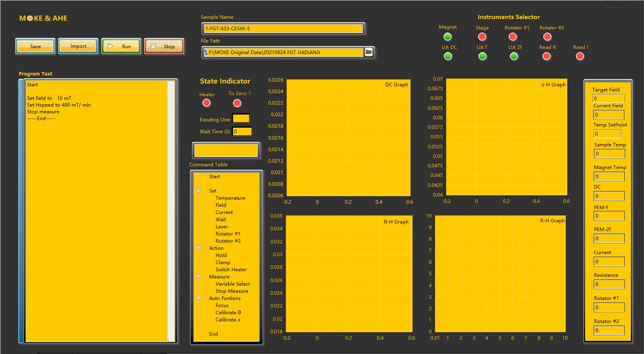Collapse the Auto Funtions tree node

198,298
